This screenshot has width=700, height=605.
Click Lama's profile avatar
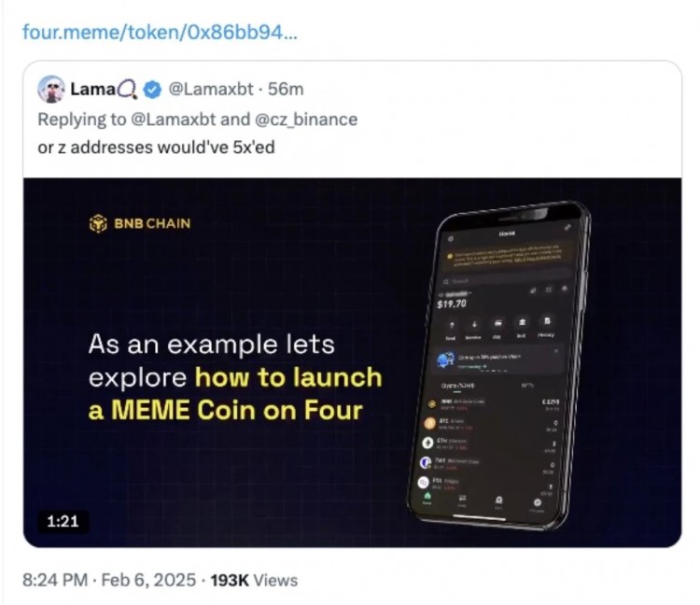coord(49,90)
